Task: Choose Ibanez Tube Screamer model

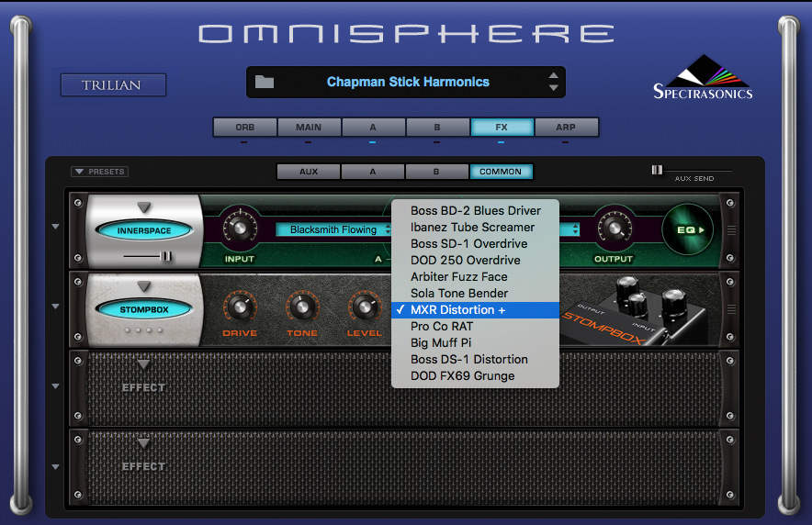Action: 476,227
